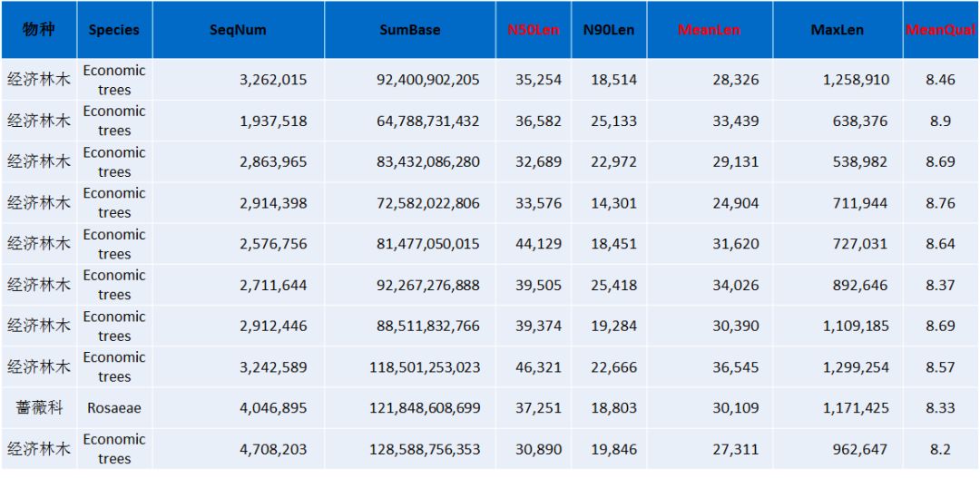This screenshot has height=478, width=980.
Task: Click N90Len value 25,418
Action: (614, 285)
